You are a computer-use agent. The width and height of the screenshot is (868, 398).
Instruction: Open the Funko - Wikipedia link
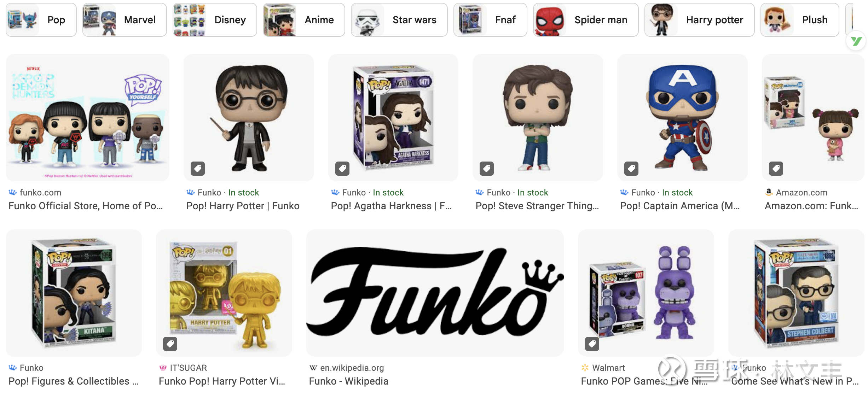(x=349, y=381)
